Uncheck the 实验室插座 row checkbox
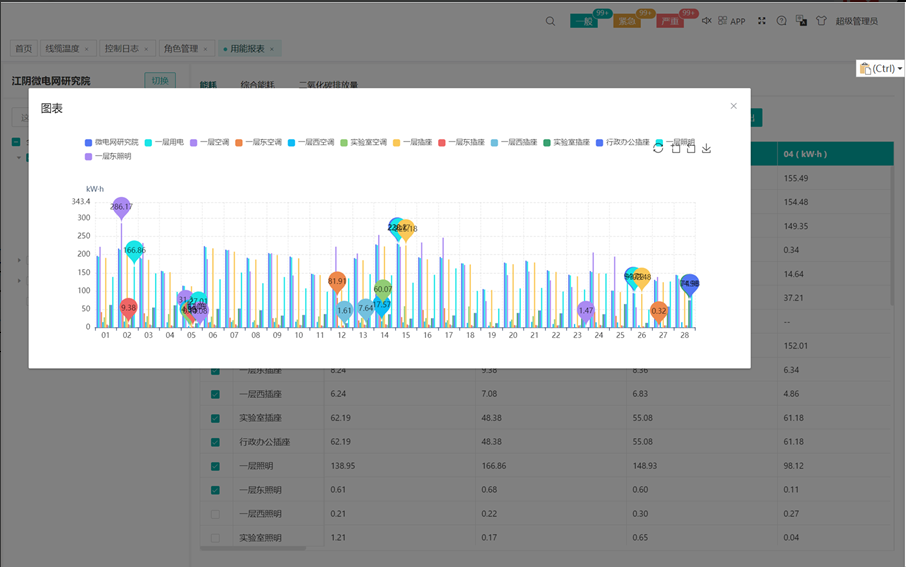 tap(215, 418)
